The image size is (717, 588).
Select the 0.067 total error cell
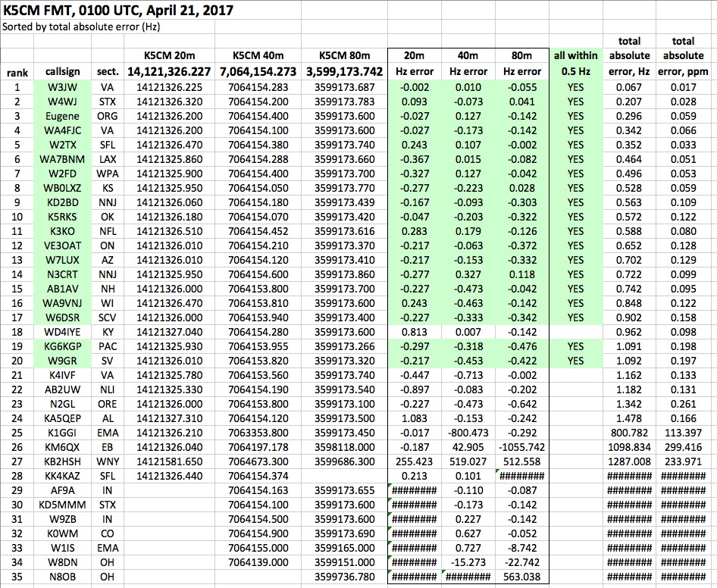coord(629,87)
